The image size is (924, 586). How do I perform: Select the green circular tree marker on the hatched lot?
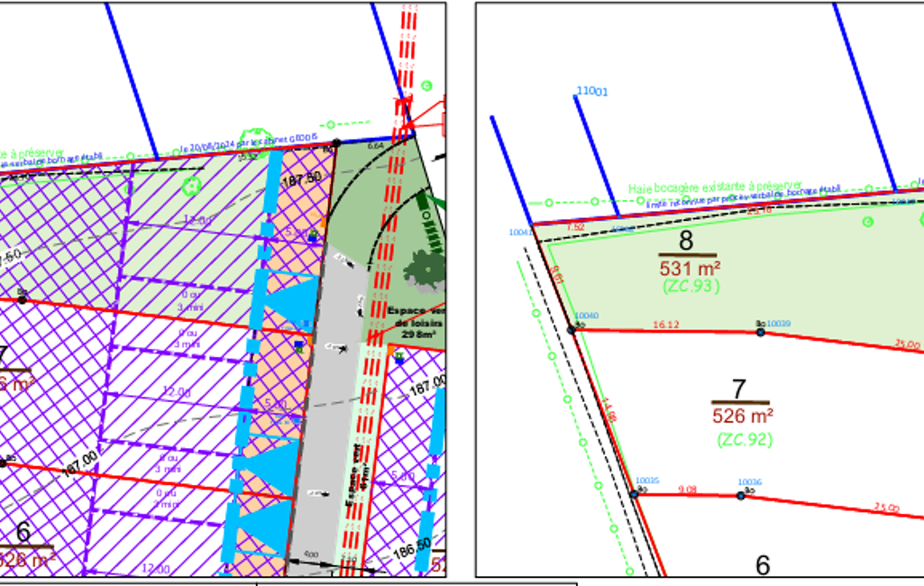click(190, 187)
